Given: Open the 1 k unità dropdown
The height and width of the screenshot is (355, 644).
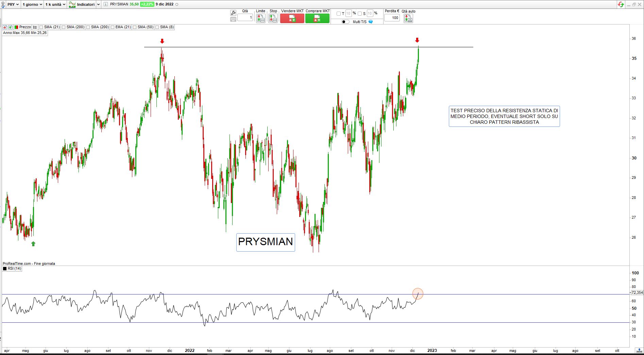Looking at the screenshot, I should (x=55, y=4).
